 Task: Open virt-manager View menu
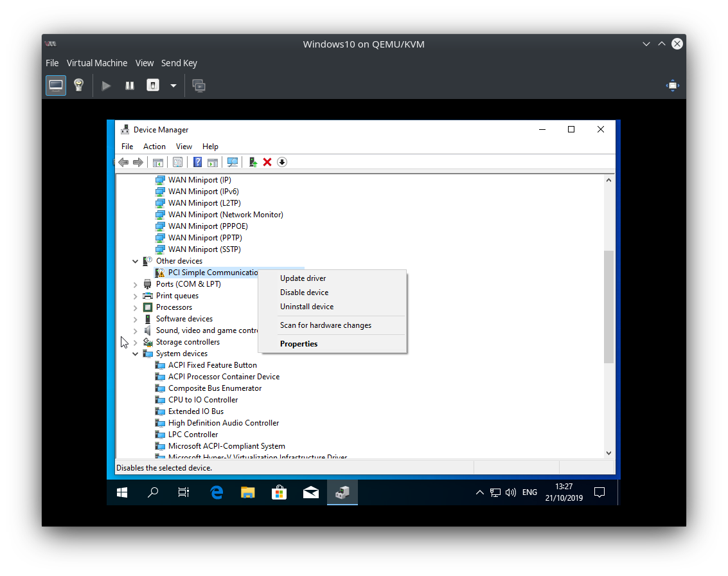click(145, 63)
